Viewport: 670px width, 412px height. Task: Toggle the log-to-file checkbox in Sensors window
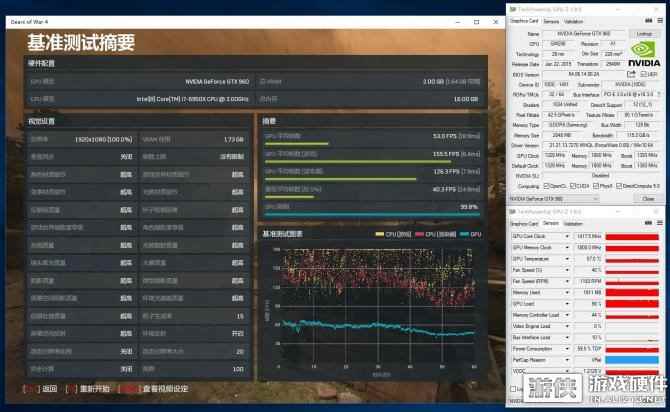513,388
